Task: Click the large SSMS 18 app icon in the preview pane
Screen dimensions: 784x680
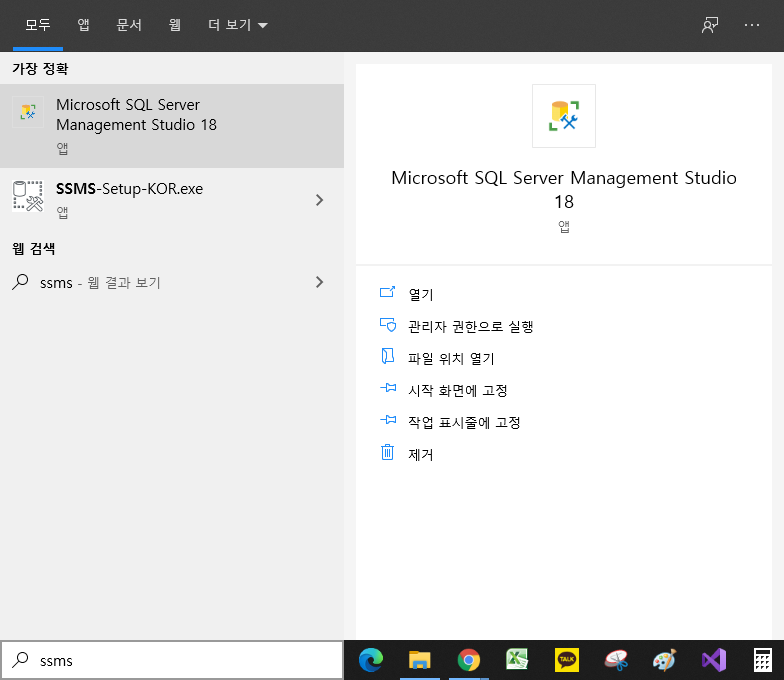Action: pos(564,116)
